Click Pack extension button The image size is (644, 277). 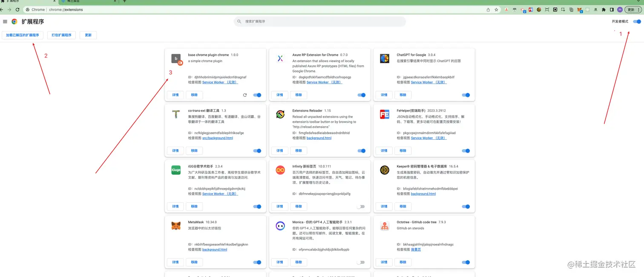point(61,35)
